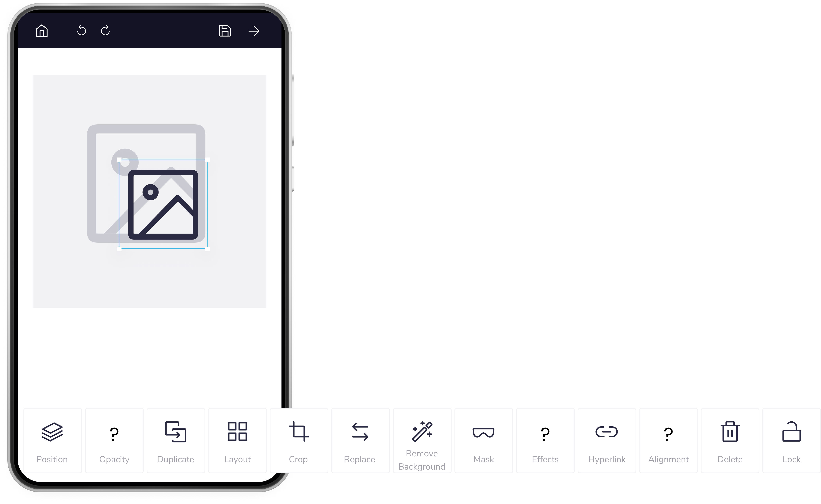This screenshot has width=821, height=504.
Task: Click the Replace image tool
Action: [360, 445]
